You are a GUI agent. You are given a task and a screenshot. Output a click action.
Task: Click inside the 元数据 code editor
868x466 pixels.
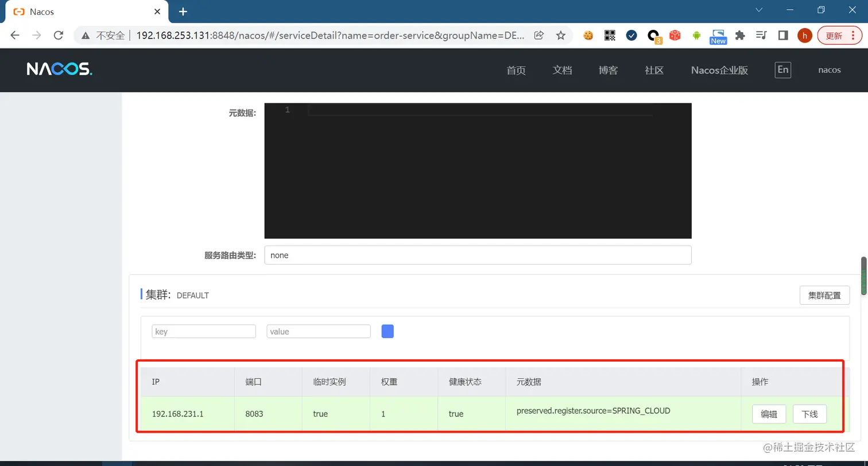click(478, 171)
